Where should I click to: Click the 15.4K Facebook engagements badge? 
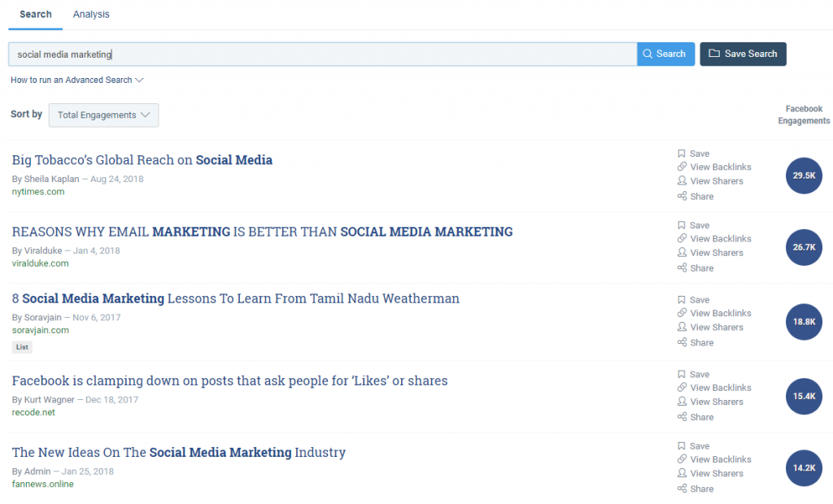tap(804, 396)
